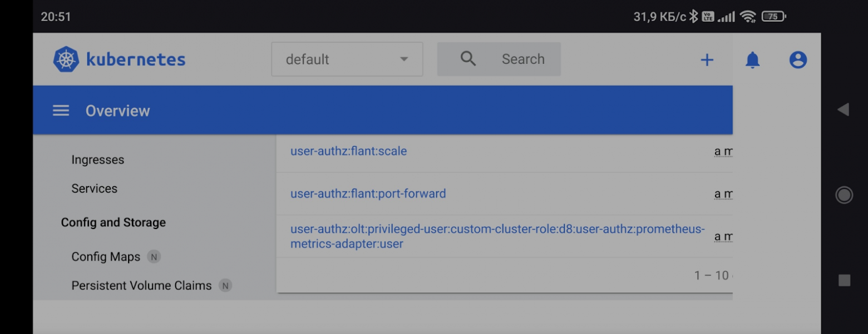Click the magnifier search icon

[468, 59]
